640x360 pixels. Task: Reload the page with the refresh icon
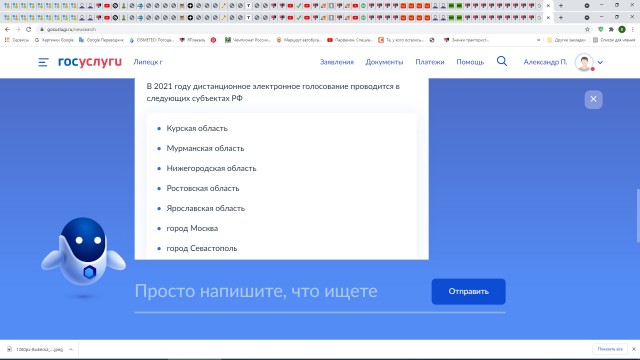tap(29, 29)
